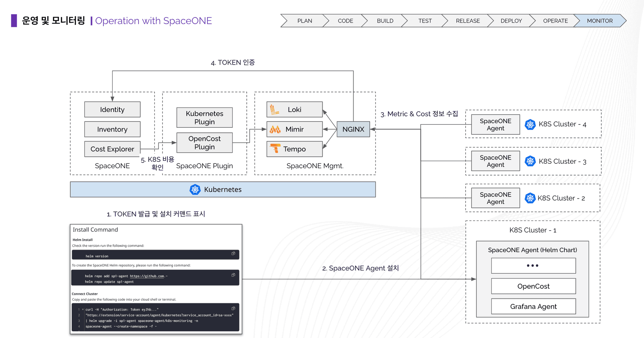The width and height of the screenshot is (644, 338).
Task: Select the PLAN pipeline stage
Action: [x=305, y=21]
